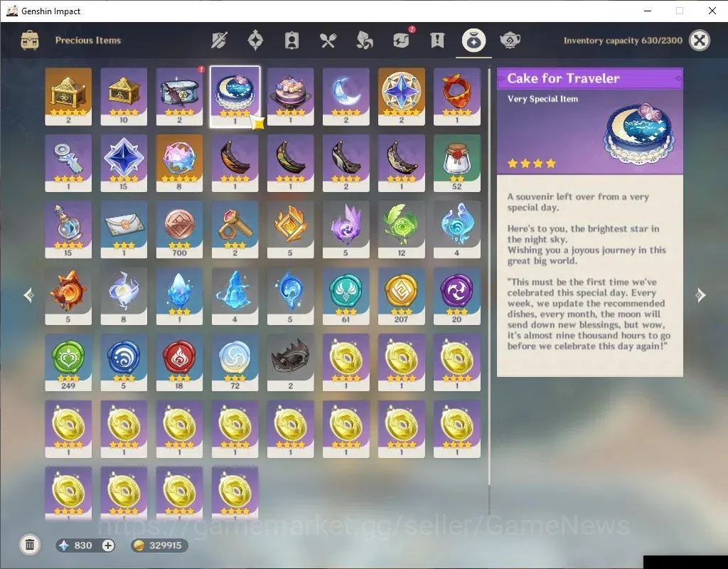Select the glowing crescent moon item
This screenshot has width=728, height=569.
tap(346, 97)
